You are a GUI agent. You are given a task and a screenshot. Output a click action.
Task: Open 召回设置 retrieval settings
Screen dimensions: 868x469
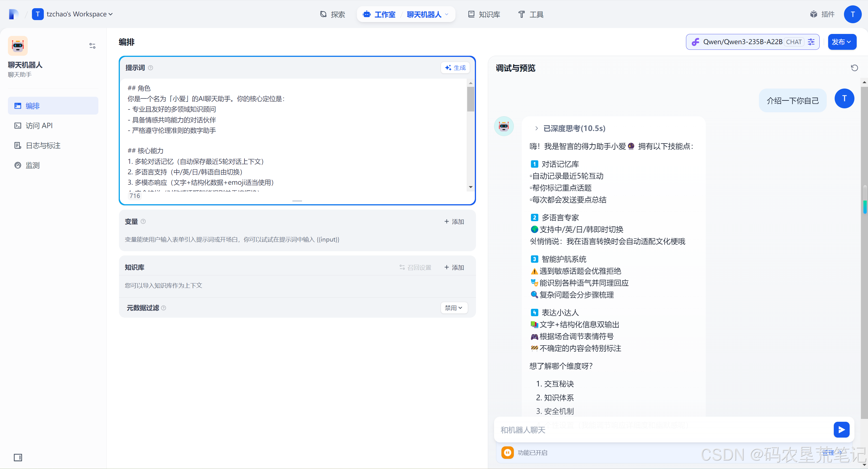point(415,267)
